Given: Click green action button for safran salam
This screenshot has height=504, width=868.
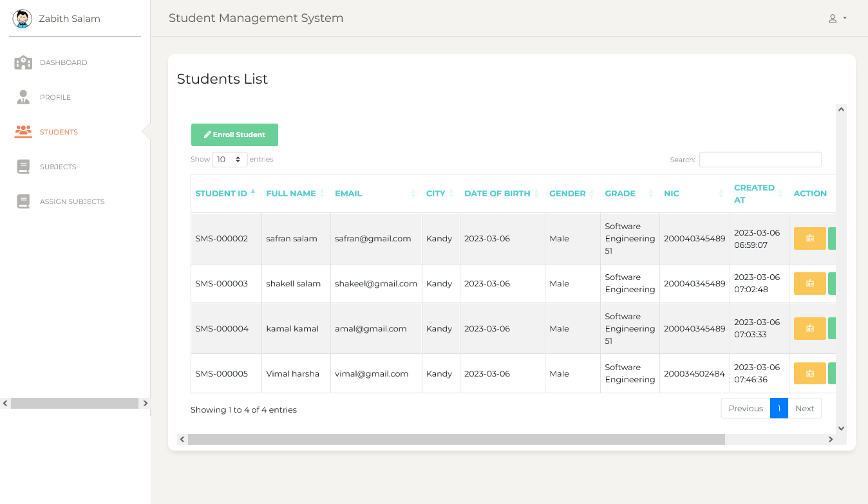Looking at the screenshot, I should click(x=832, y=238).
